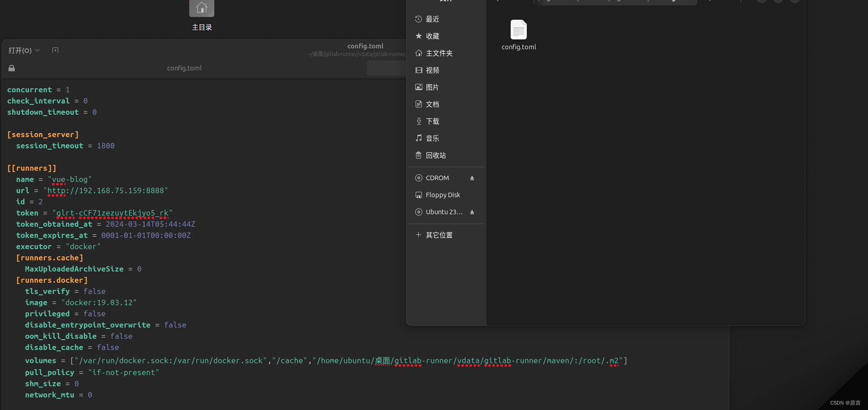Click the read-only lock icon in editor
The height and width of the screenshot is (410, 868).
coord(12,68)
